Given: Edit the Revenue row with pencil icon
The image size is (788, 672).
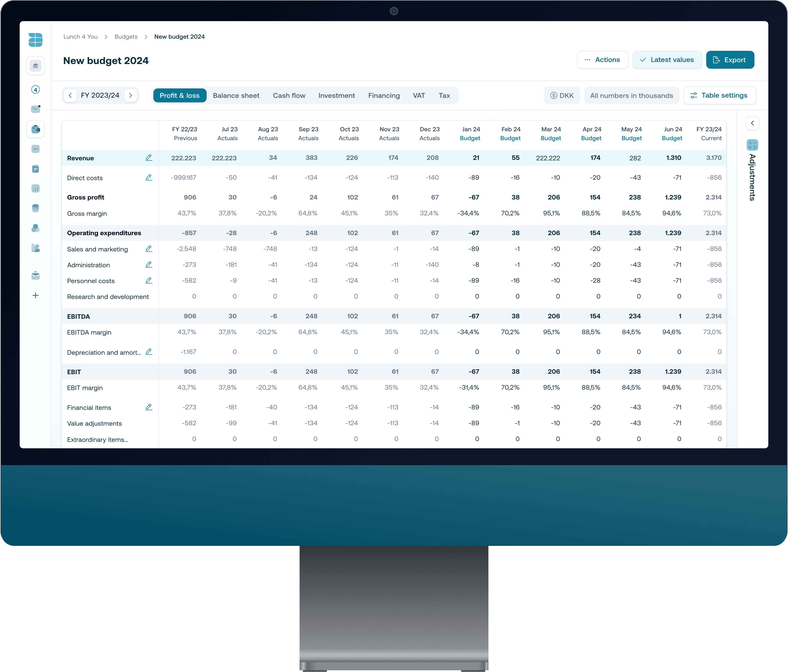Looking at the screenshot, I should [149, 157].
